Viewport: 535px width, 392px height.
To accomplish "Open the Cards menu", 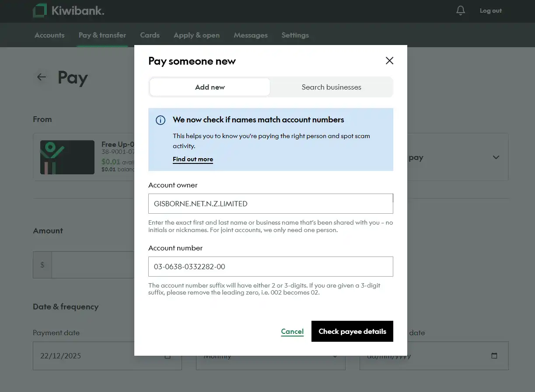I will click(x=150, y=35).
